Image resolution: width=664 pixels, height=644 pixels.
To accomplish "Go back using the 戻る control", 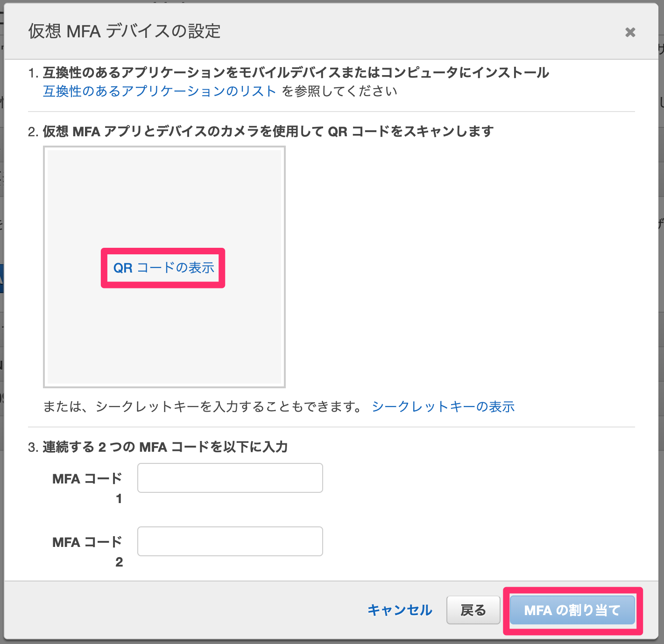I will tap(473, 610).
